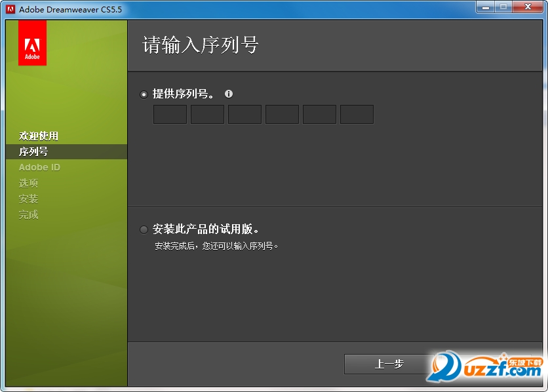Click the 安装完成后，您还可以输入序列号 note
Image resolution: width=548 pixels, height=392 pixels.
pos(216,246)
